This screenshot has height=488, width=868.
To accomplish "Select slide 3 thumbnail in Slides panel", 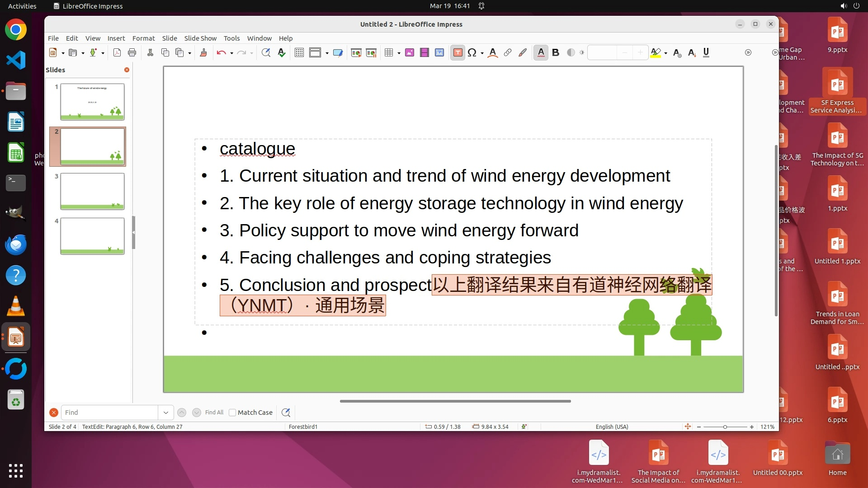I will [92, 191].
